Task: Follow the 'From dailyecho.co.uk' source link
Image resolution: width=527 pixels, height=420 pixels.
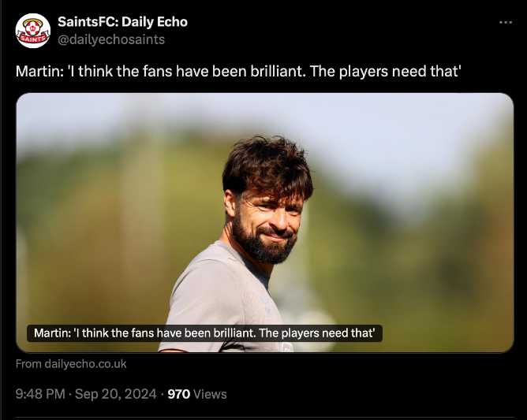Action: pos(71,364)
